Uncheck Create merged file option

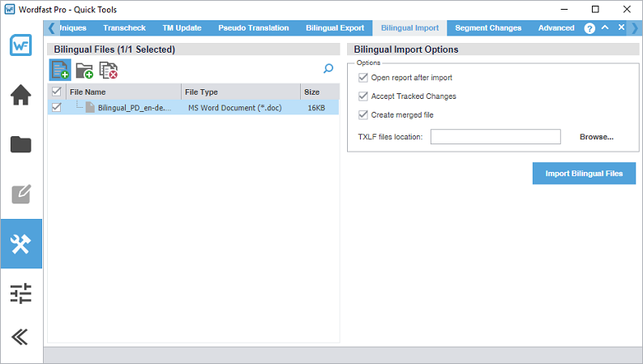(x=363, y=115)
